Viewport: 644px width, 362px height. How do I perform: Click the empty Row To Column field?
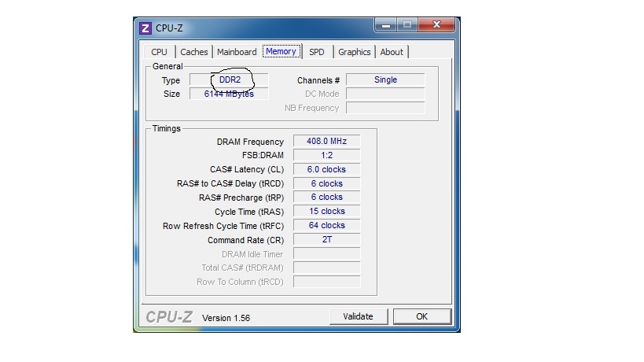(327, 282)
